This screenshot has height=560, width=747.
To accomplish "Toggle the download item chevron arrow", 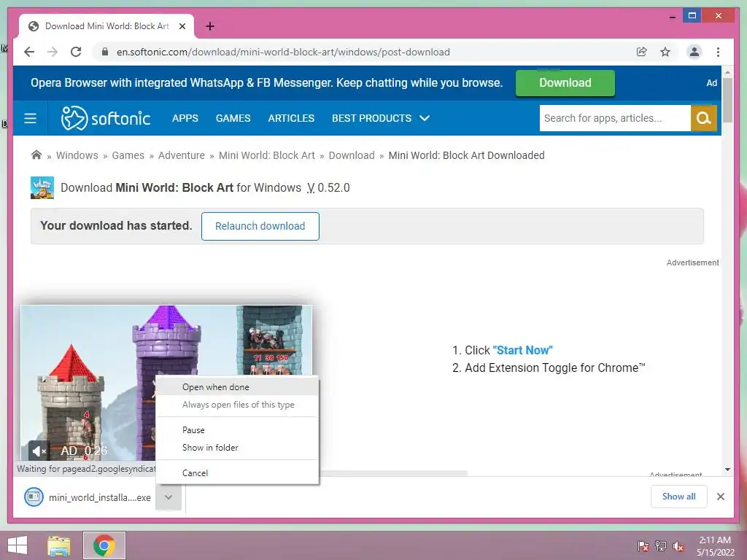I will pyautogui.click(x=169, y=497).
